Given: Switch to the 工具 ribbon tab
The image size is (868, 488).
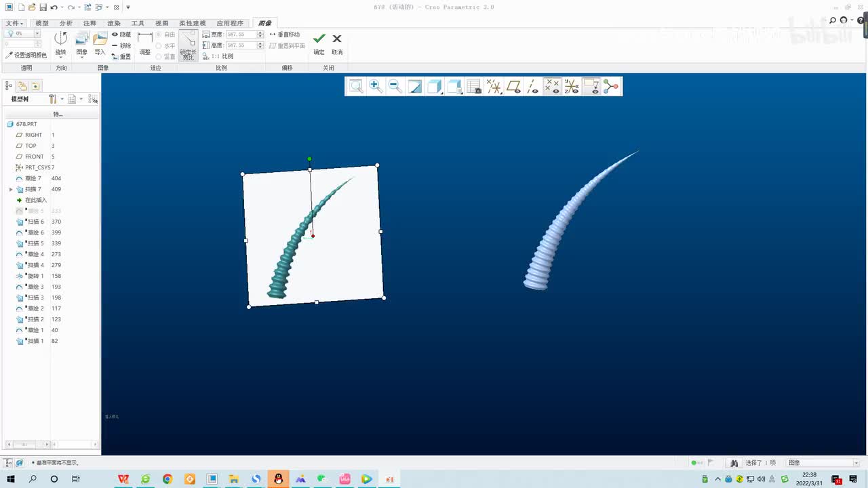Looking at the screenshot, I should click(138, 23).
